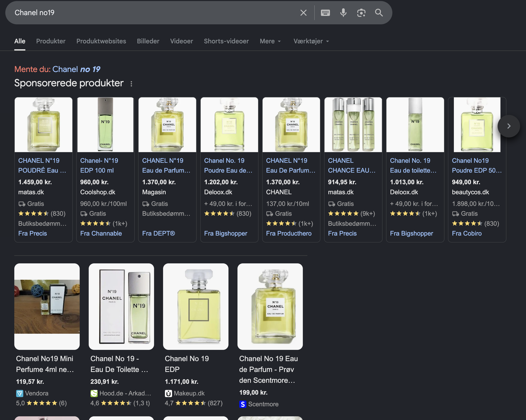This screenshot has height=420, width=526.
Task: Click the 137,00 kr./10ml unit price
Action: click(288, 204)
